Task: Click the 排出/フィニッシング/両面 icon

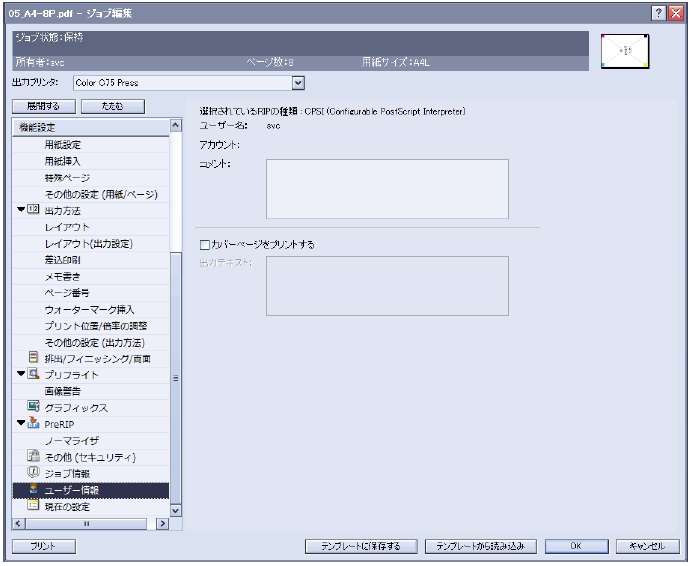Action: (x=34, y=358)
